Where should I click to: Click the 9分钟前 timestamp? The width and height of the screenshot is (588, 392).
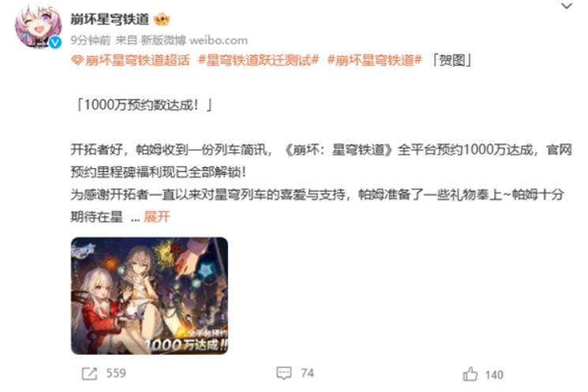coord(91,40)
